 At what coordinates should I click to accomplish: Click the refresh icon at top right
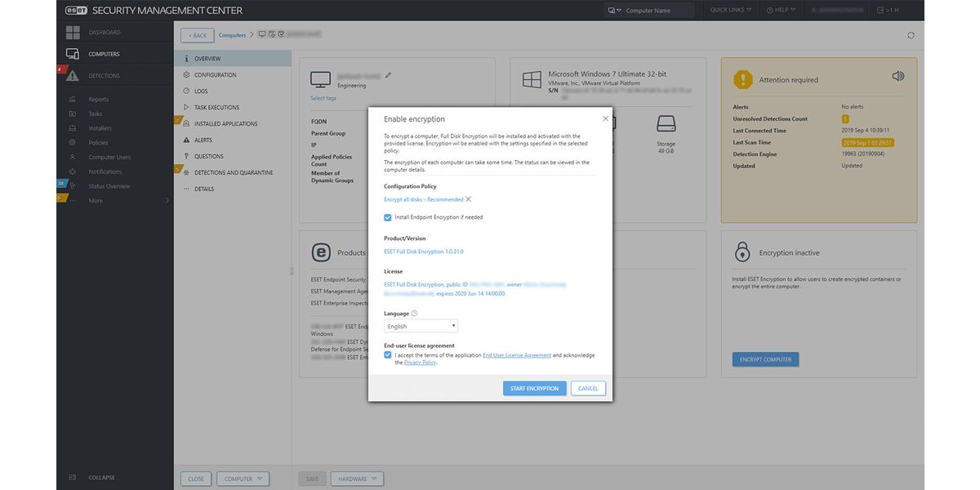coord(911,35)
